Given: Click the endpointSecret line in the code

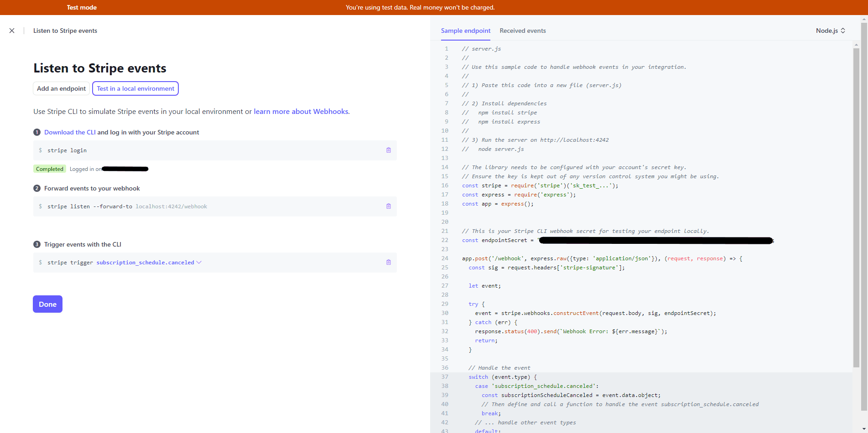Looking at the screenshot, I should click(502, 240).
